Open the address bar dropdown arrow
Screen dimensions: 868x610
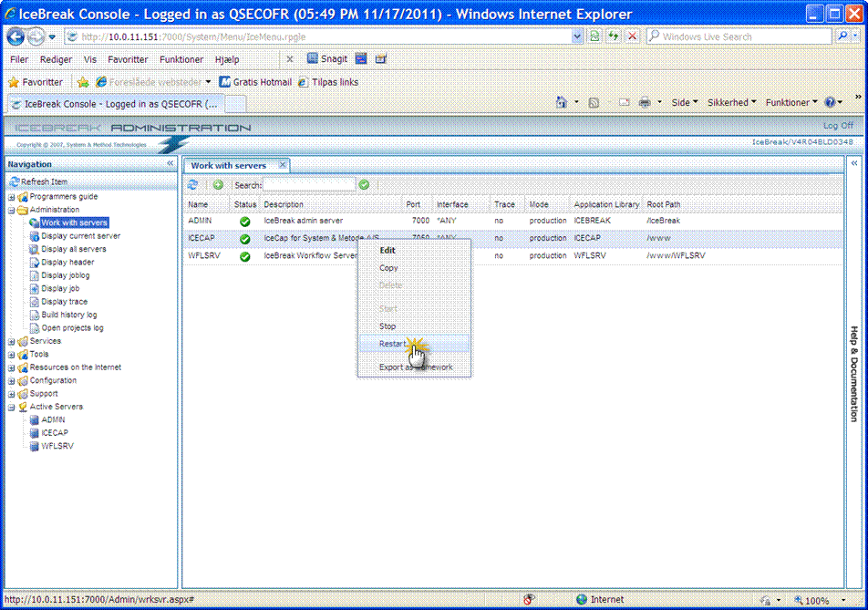pyautogui.click(x=577, y=36)
